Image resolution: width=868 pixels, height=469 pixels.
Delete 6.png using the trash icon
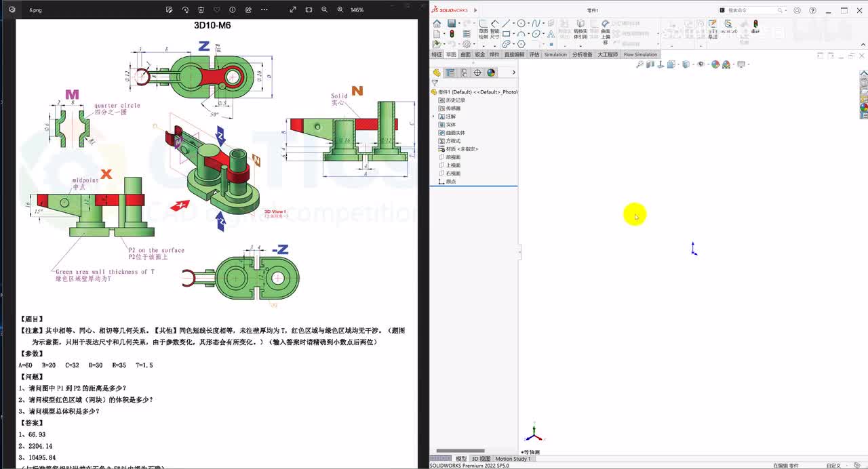coord(201,9)
